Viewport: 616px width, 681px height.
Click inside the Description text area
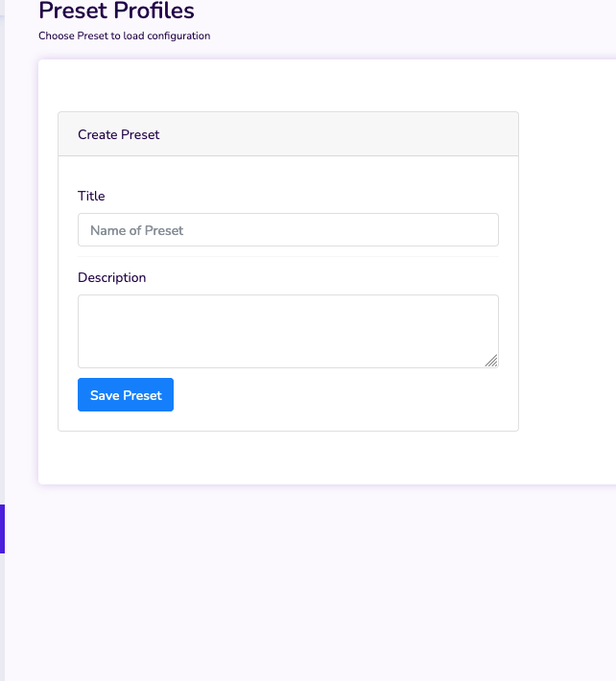[x=288, y=331]
